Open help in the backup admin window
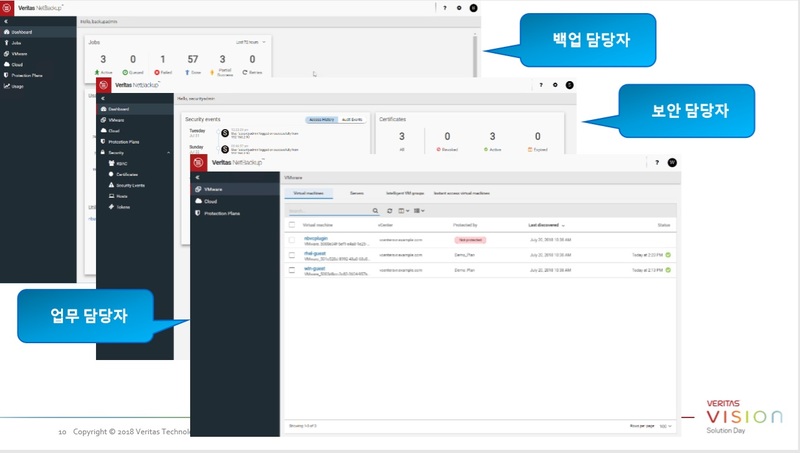Screen dimensions: 800x453 tap(445, 8)
